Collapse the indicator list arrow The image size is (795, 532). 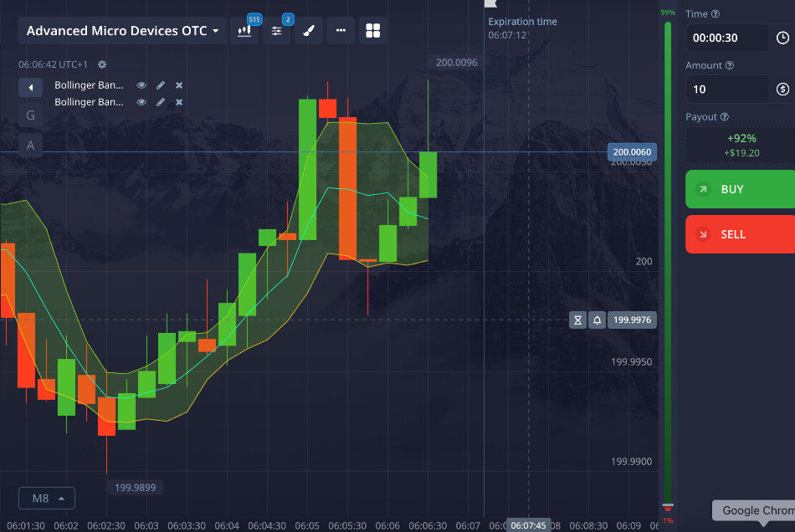(30, 88)
